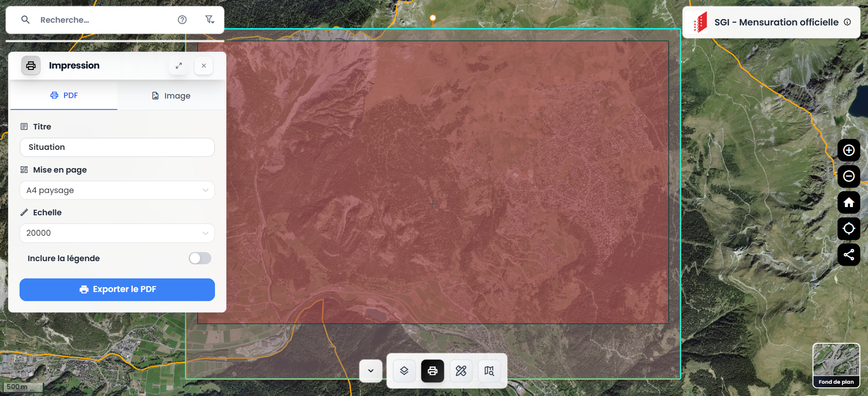The height and width of the screenshot is (396, 868).
Task: Enable the Inclure la légende switch
Action: click(x=200, y=258)
